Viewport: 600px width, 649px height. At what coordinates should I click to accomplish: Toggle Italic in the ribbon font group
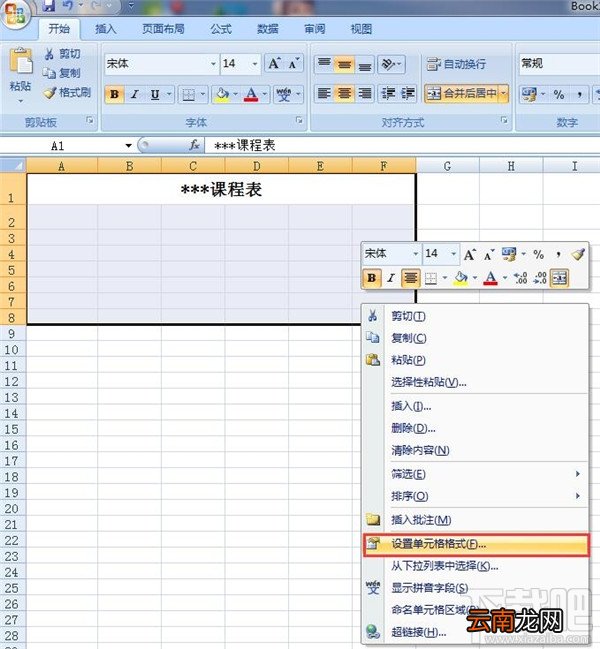(134, 94)
